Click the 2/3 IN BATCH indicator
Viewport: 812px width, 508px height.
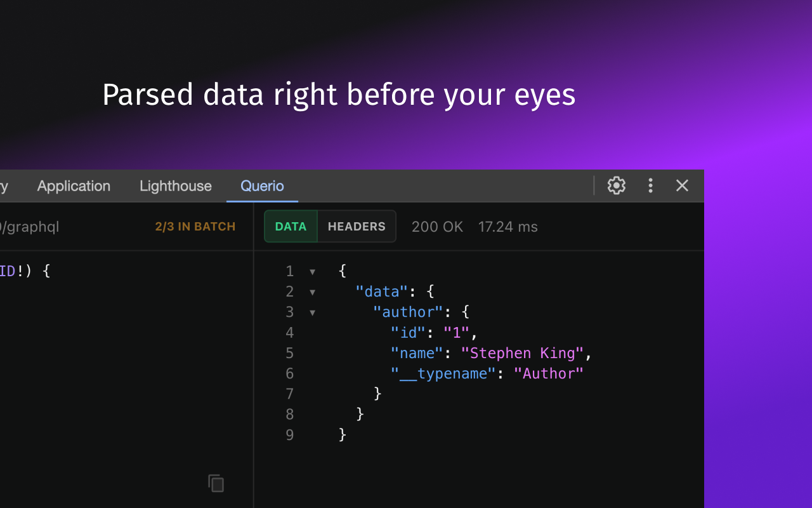pyautogui.click(x=195, y=226)
